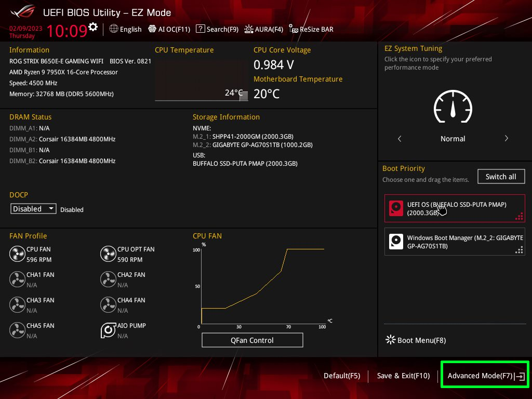This screenshot has height=399, width=532.
Task: Click the CPU FAN icon in Fan Profile
Action: [x=17, y=254]
